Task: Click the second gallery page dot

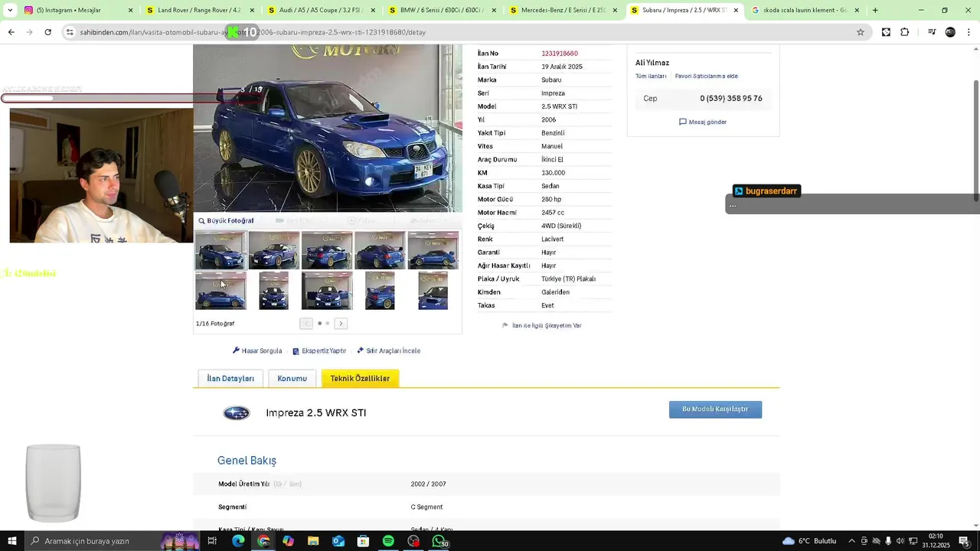Action: pos(328,323)
